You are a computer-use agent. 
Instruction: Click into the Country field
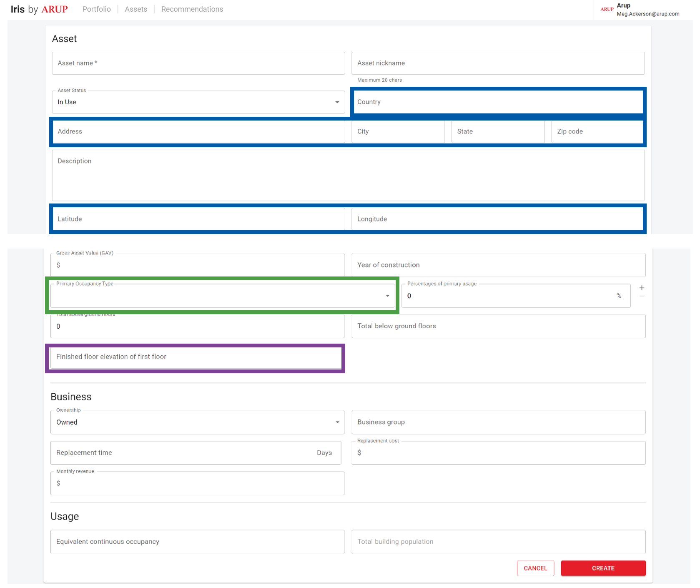[x=498, y=102]
